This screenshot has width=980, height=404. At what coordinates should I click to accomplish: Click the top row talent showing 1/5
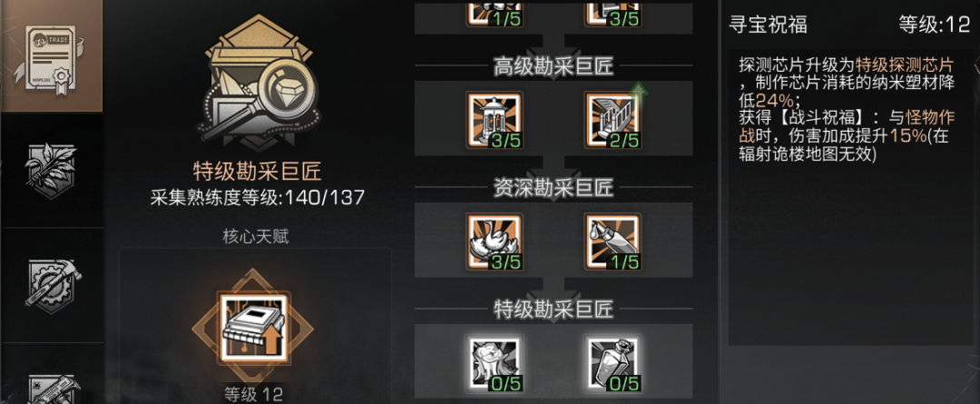493,13
